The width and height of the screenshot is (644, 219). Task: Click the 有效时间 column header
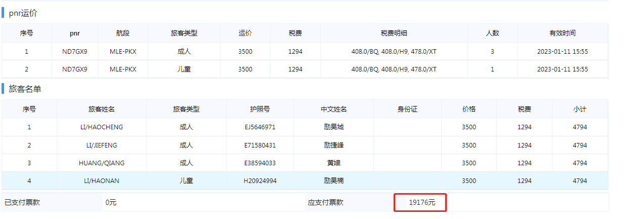[562, 33]
